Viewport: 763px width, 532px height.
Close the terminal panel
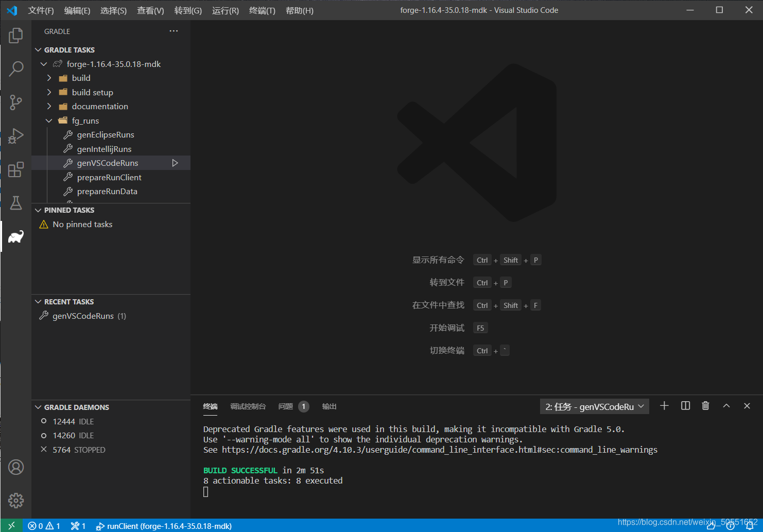[747, 406]
